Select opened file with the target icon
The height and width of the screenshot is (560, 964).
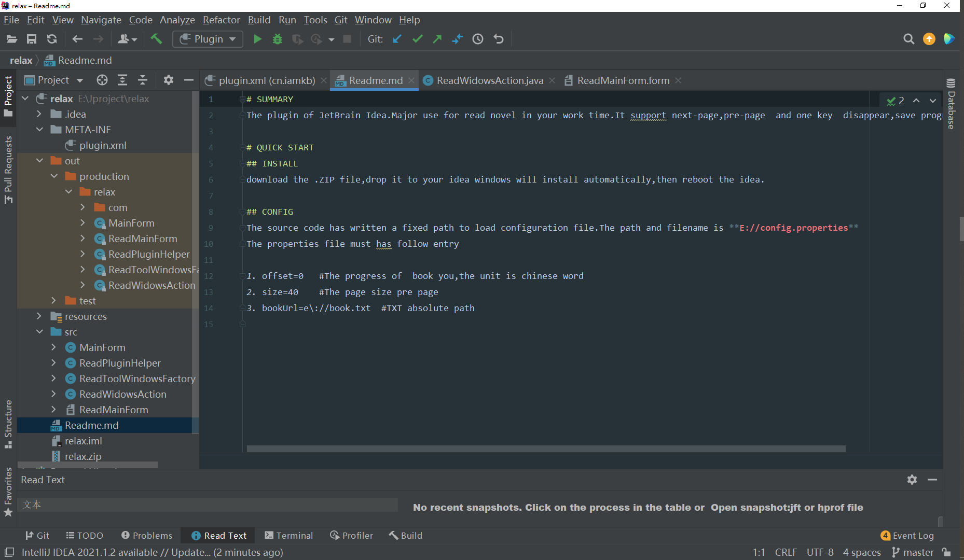[102, 80]
